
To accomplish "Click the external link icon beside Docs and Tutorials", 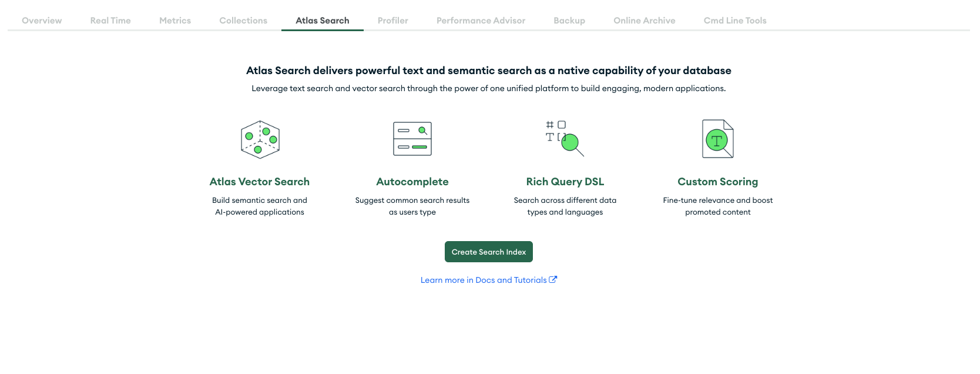I will [x=553, y=280].
